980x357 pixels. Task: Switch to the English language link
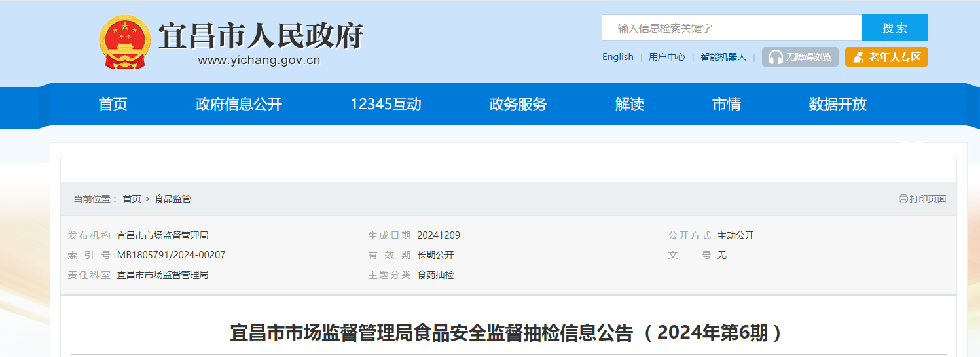pos(617,57)
